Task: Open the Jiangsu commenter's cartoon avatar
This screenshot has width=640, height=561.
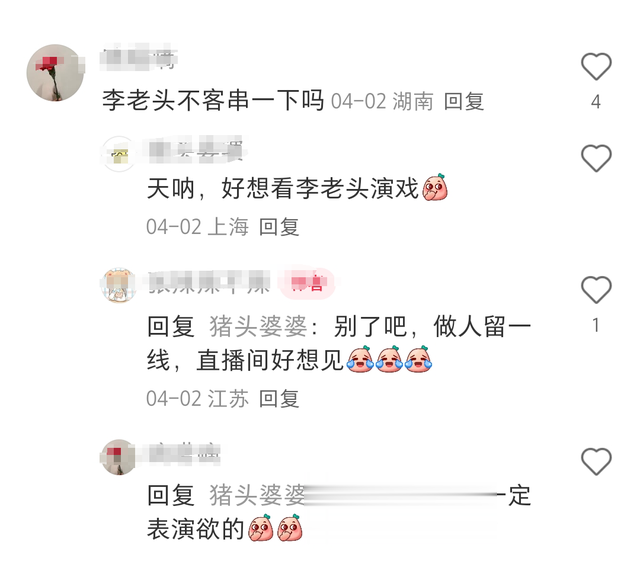Action: click(118, 285)
